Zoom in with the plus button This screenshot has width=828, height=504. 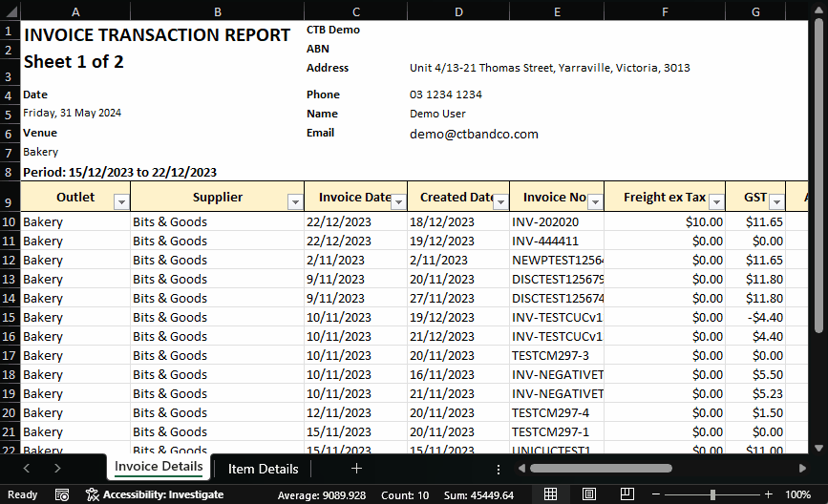point(769,494)
